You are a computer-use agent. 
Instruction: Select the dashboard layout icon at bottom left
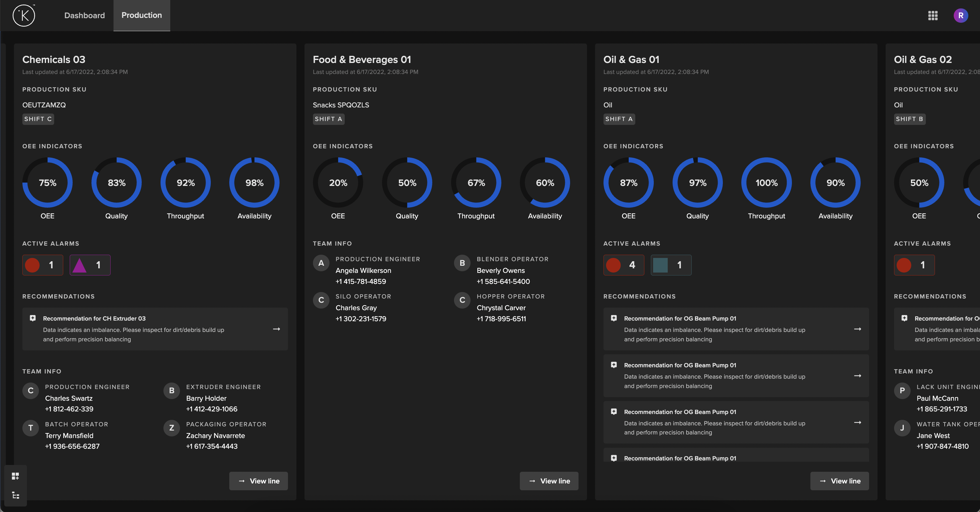tap(15, 476)
